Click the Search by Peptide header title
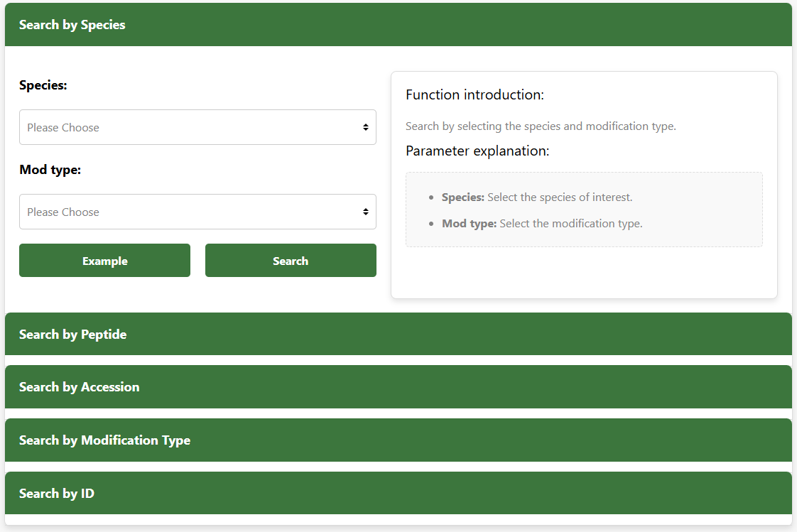This screenshot has width=797, height=532. [72, 334]
